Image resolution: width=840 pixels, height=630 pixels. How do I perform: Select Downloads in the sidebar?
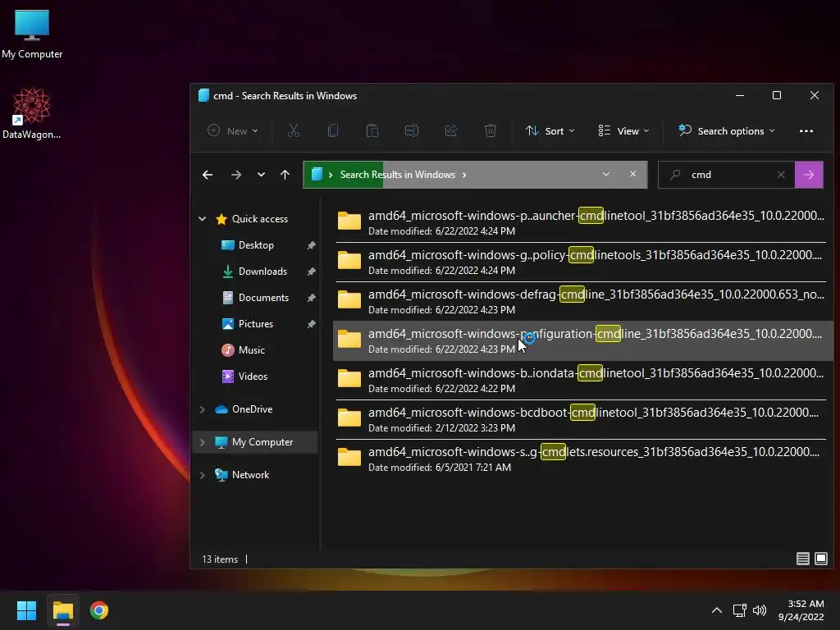tap(262, 272)
